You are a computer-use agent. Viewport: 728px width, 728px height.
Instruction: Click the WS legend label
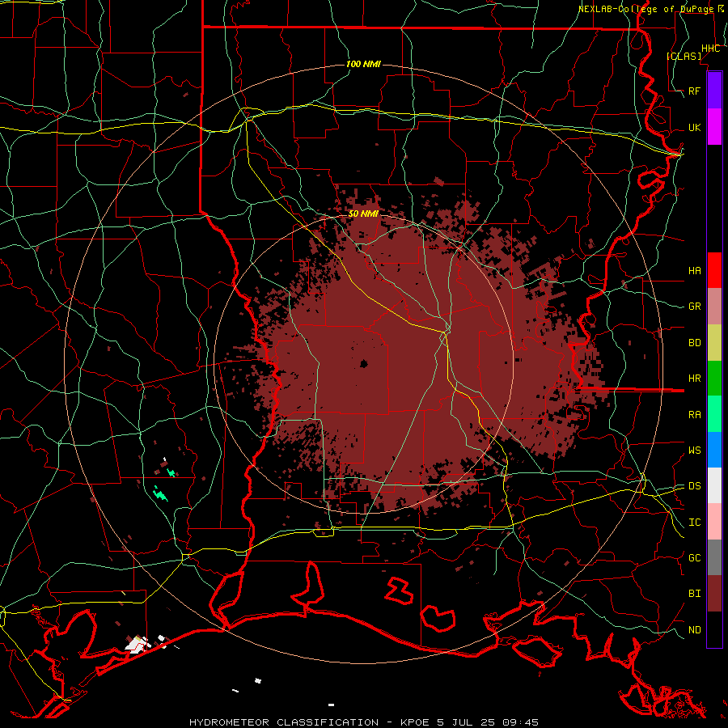[694, 450]
